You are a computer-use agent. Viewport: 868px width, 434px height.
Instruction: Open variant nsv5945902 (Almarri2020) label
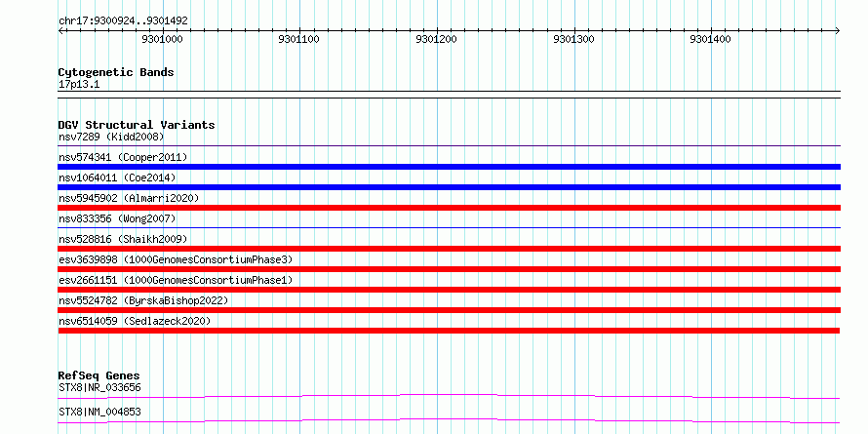pyautogui.click(x=129, y=198)
